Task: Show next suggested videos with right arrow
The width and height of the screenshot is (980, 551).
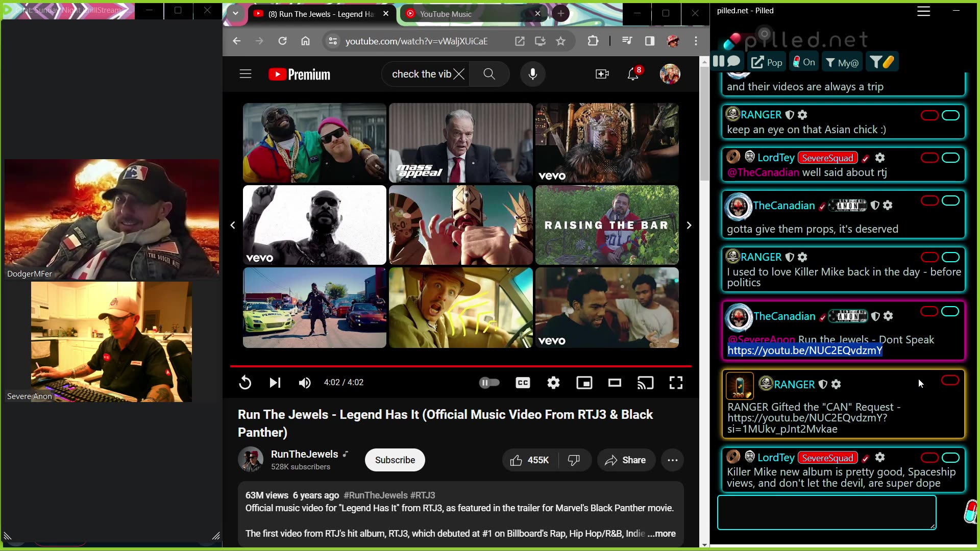Action: (689, 225)
